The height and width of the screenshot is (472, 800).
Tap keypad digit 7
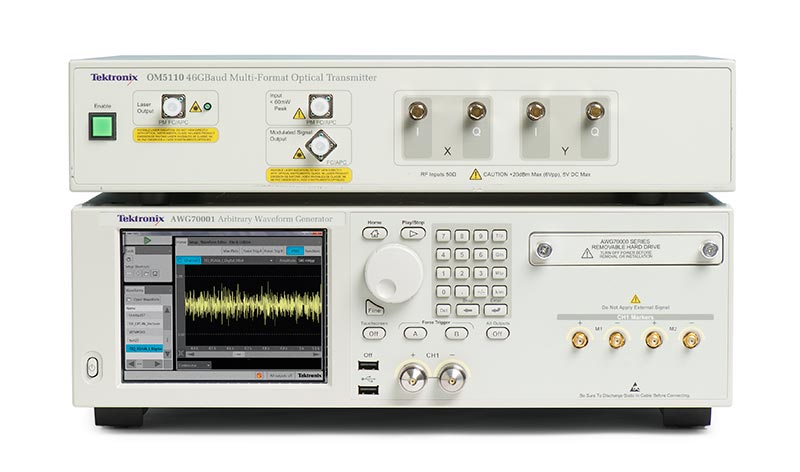coord(443,236)
